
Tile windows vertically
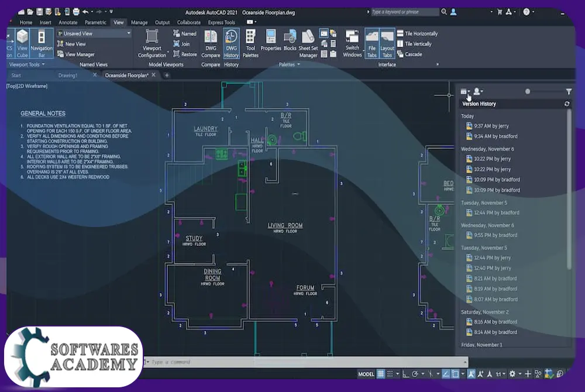click(414, 44)
